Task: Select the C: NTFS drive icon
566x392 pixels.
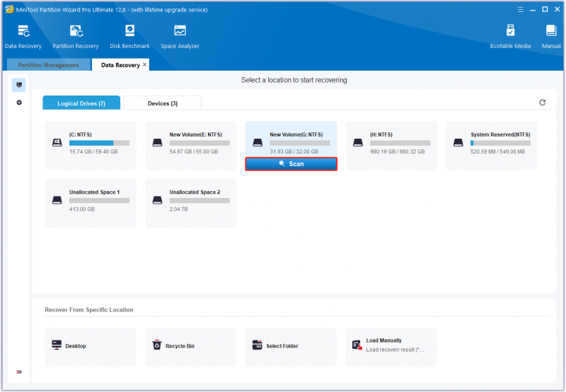Action: coord(57,143)
